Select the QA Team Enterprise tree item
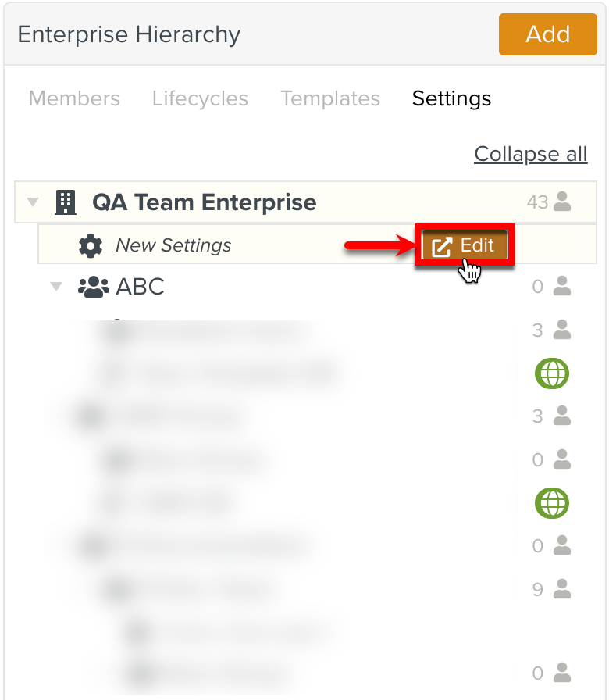The width and height of the screenshot is (609, 700). (204, 202)
